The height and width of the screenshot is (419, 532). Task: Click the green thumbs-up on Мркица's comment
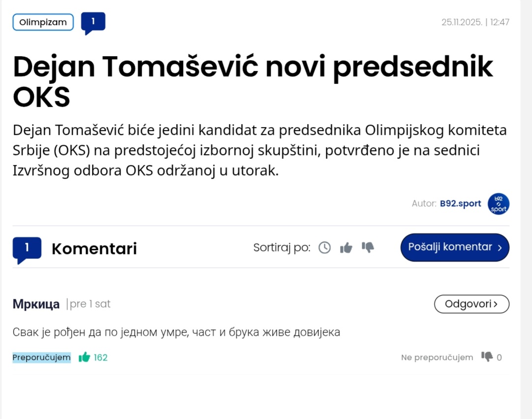(x=85, y=357)
